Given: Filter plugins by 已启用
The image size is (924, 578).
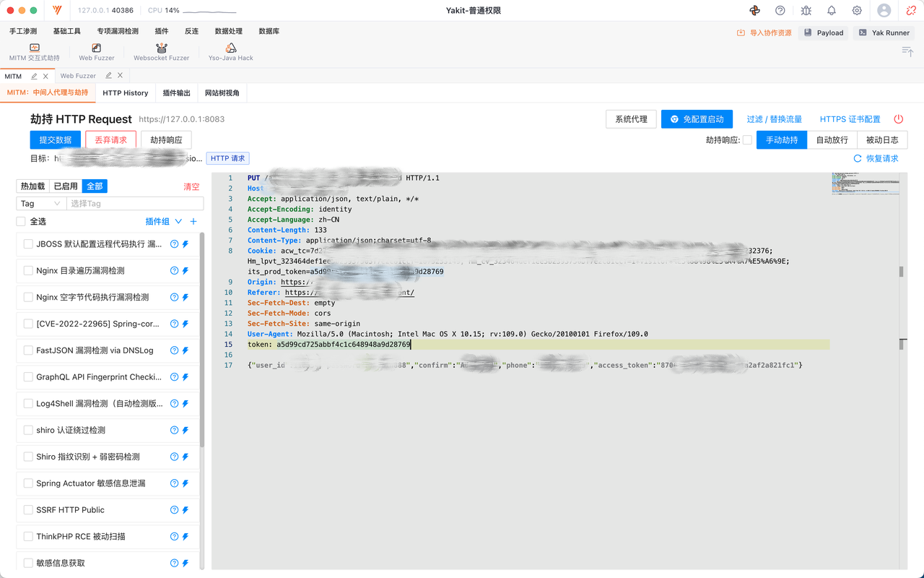Looking at the screenshot, I should (x=66, y=186).
